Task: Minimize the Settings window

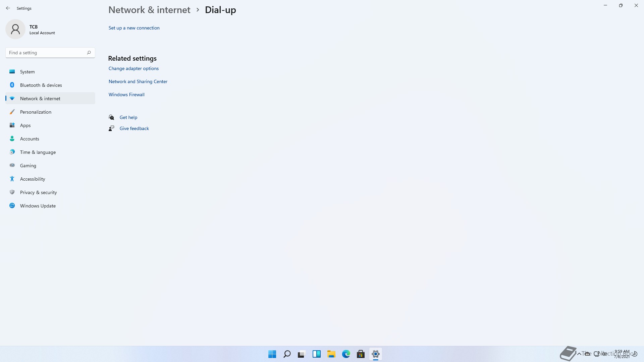Action: pos(605,5)
